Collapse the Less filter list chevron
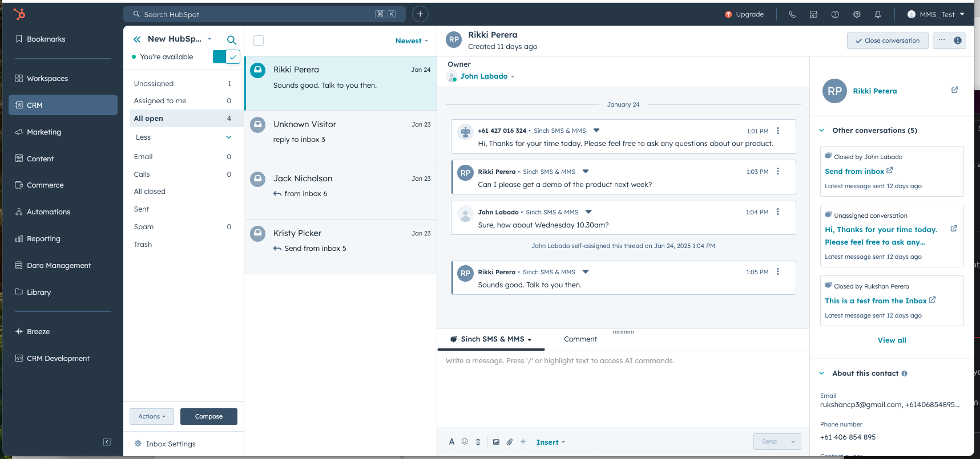980x459 pixels. pyautogui.click(x=228, y=137)
